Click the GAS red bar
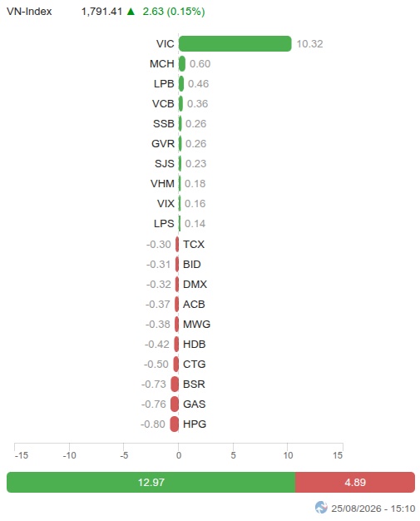The height and width of the screenshot is (521, 420). tap(175, 404)
